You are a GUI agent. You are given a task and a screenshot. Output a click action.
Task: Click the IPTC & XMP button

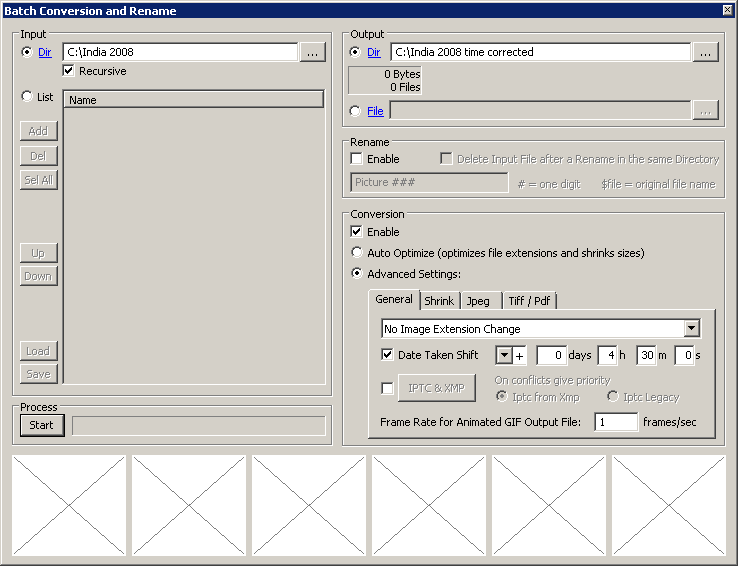click(x=436, y=388)
